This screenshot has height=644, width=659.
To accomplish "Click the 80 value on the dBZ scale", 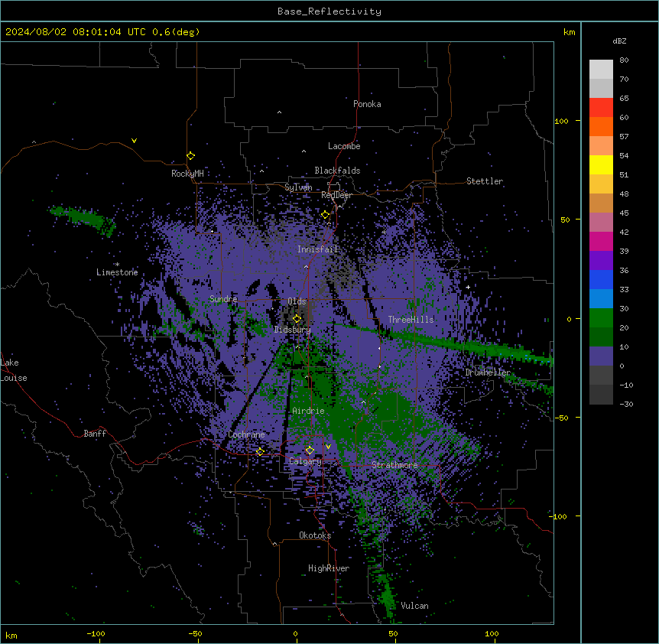I will (x=624, y=60).
